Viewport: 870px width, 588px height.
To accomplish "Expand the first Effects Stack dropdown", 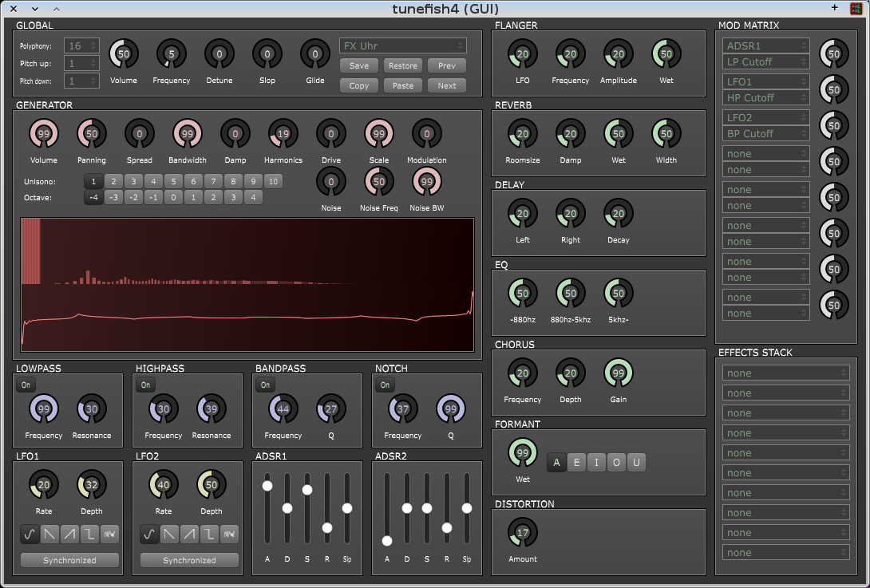I will [785, 373].
